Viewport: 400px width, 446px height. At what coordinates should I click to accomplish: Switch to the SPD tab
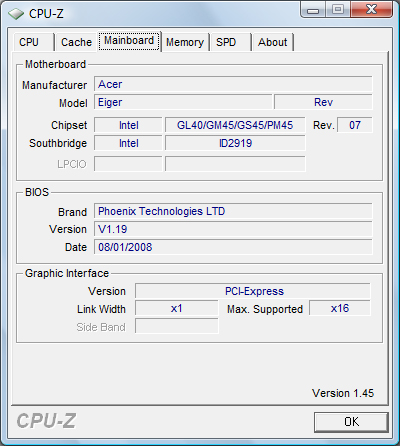coord(230,42)
